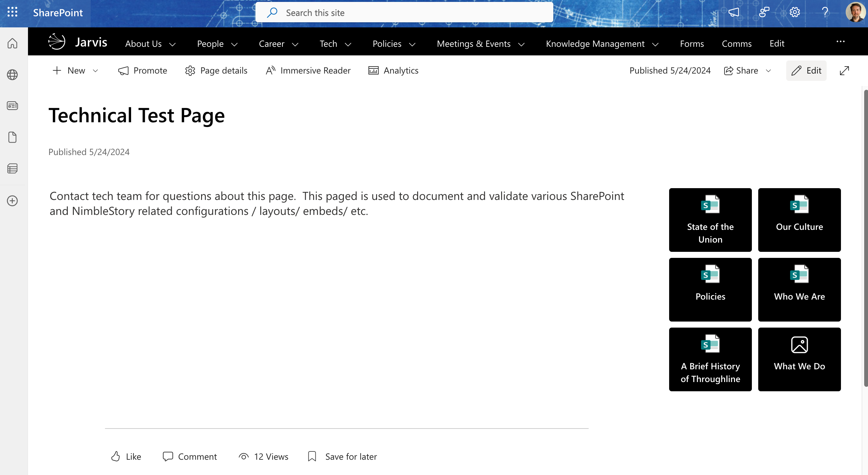Screen dimensions: 868x475
Task: Open Immersive Reader view
Action: tap(308, 70)
